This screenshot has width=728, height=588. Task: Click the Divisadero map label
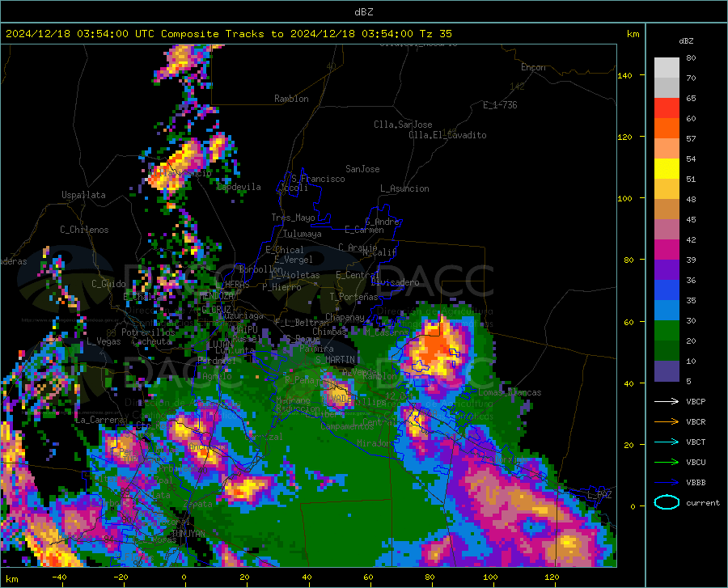(x=395, y=282)
